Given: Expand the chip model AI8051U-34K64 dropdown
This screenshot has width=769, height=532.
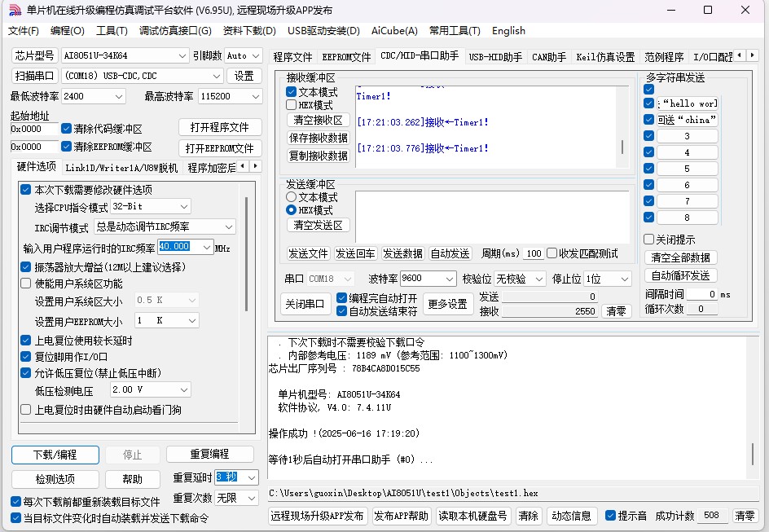Looking at the screenshot, I should [182, 56].
